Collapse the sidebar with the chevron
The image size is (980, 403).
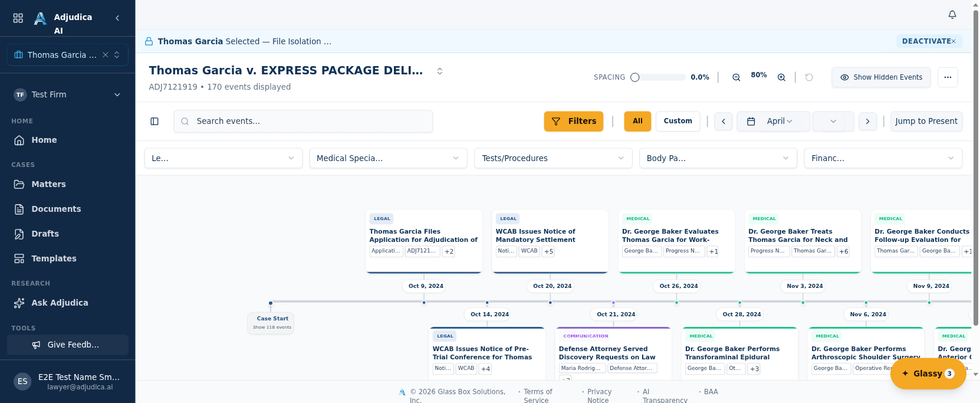pos(117,18)
